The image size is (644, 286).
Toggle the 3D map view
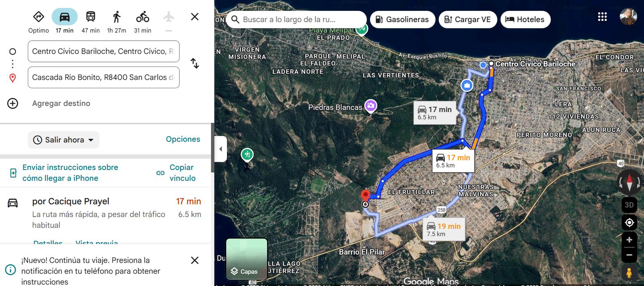[x=629, y=205]
